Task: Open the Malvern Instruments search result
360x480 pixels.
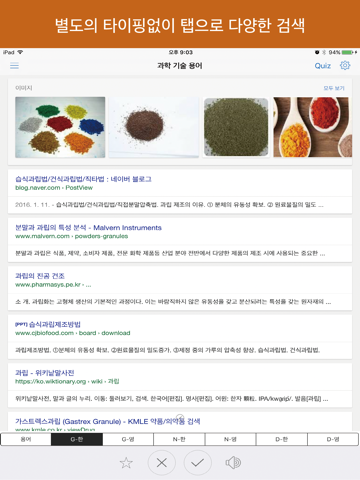Action: [x=88, y=228]
